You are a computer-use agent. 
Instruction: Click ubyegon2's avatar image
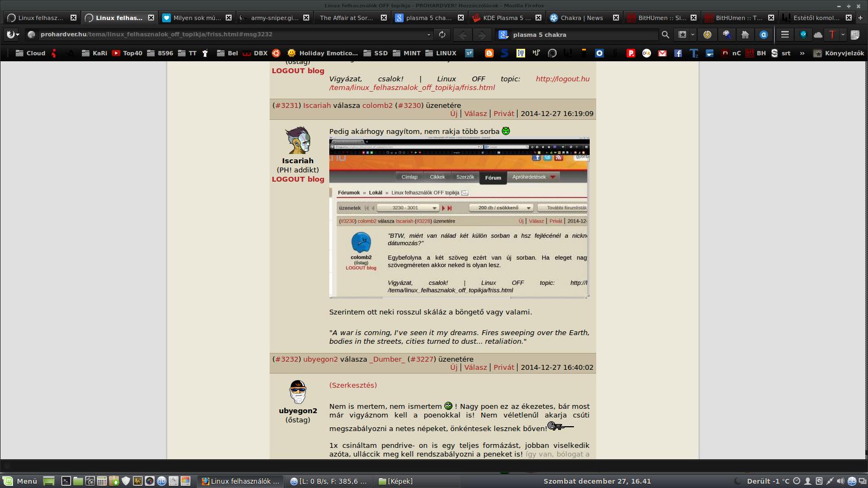[298, 392]
